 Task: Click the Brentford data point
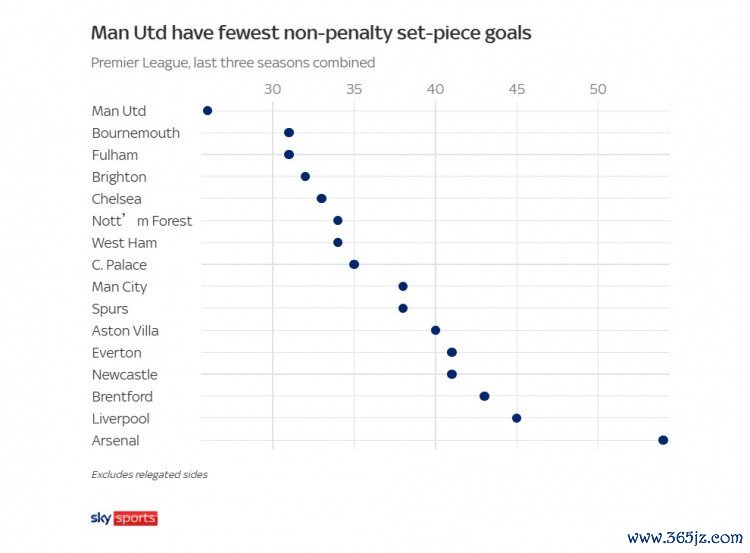484,396
